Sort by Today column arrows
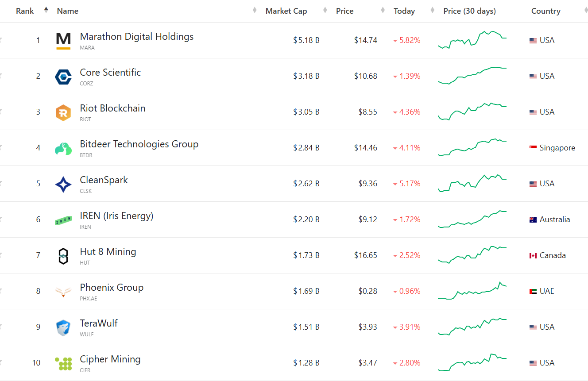588x381 pixels. (433, 11)
